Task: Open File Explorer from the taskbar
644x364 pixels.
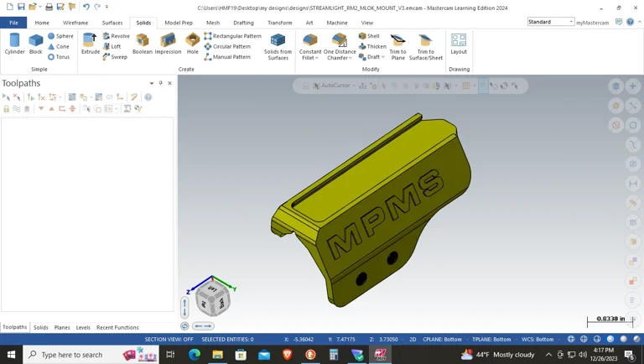Action: 217,355
